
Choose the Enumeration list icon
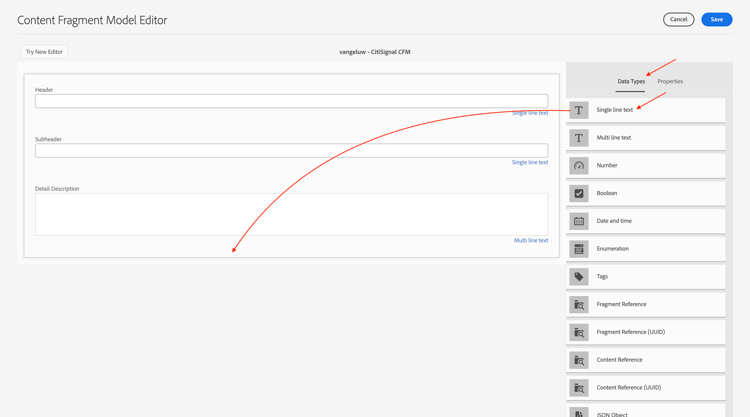pyautogui.click(x=579, y=249)
